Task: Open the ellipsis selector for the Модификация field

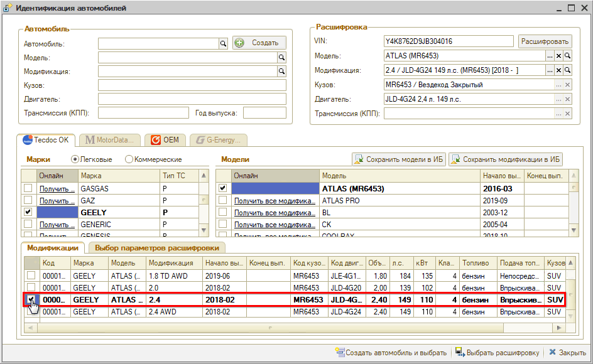Action: tap(550, 70)
